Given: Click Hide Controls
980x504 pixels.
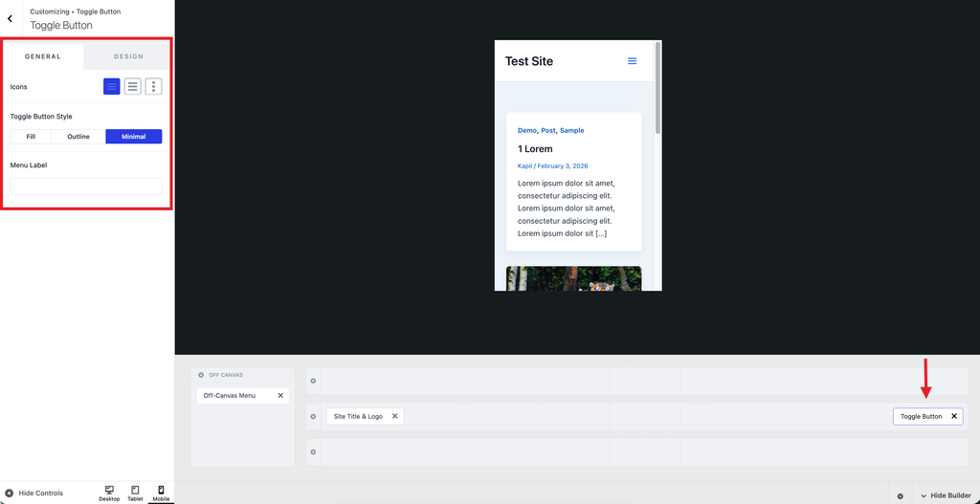Looking at the screenshot, I should [x=34, y=493].
